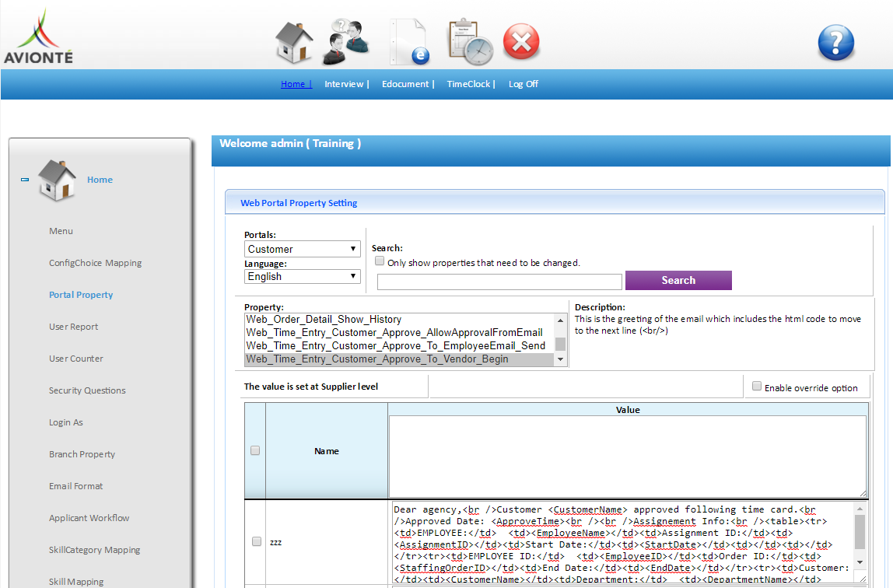The width and height of the screenshot is (893, 588).
Task: Toggle Only show properties that need changing
Action: [x=380, y=261]
